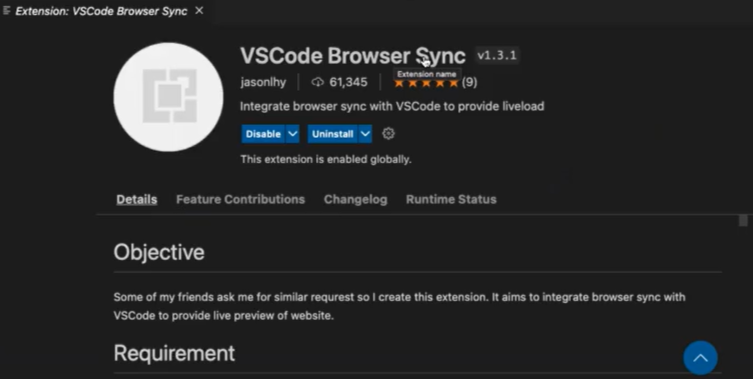Click the (9) ratings count
Image resolution: width=753 pixels, height=379 pixels.
[x=469, y=82]
